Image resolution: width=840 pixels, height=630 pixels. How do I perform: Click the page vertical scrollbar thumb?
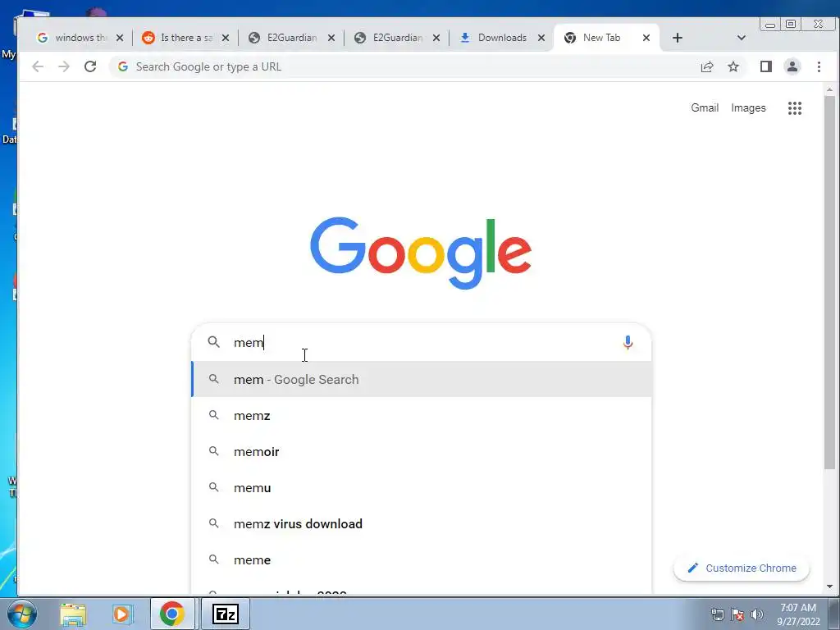(x=830, y=283)
